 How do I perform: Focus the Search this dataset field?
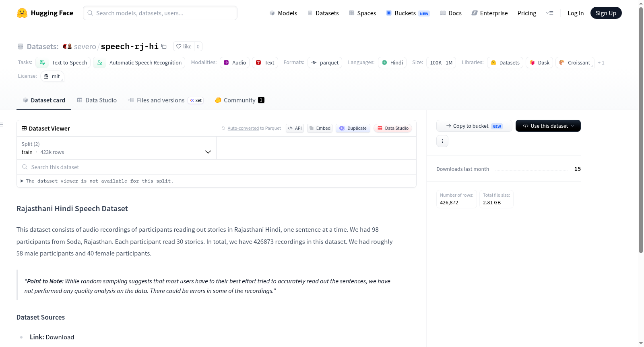pos(217,167)
